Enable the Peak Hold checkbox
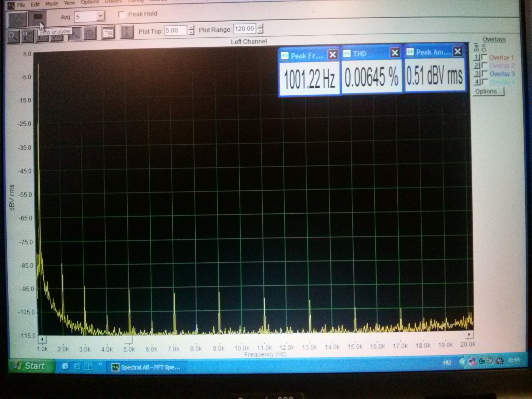This screenshot has width=532, height=399. 121,14
